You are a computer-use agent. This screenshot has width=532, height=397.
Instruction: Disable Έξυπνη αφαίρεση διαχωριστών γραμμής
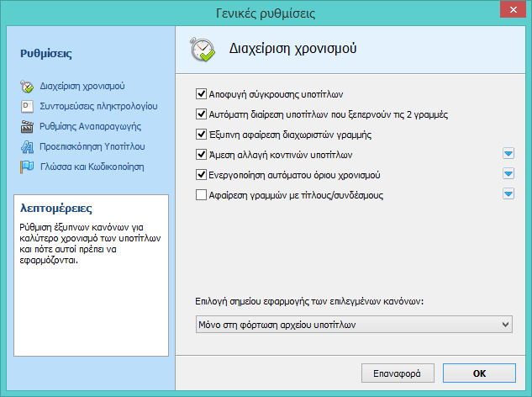click(x=201, y=135)
